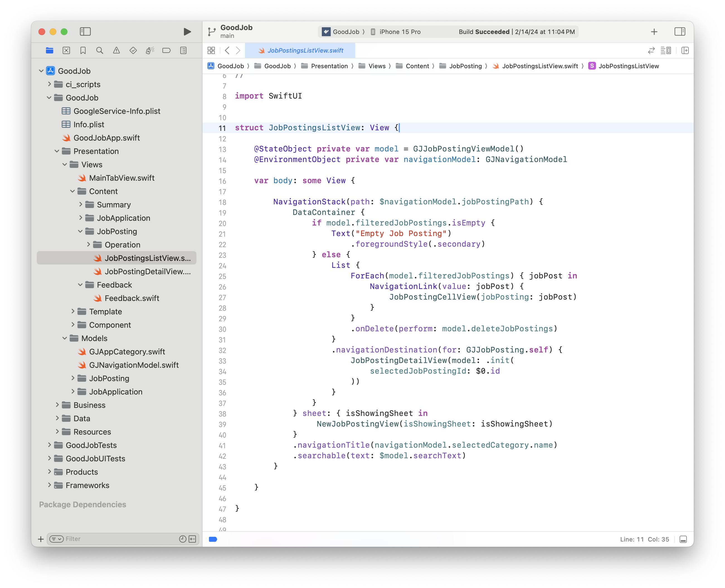Open the Report navigator icon
Image resolution: width=725 pixels, height=588 pixels.
click(183, 50)
